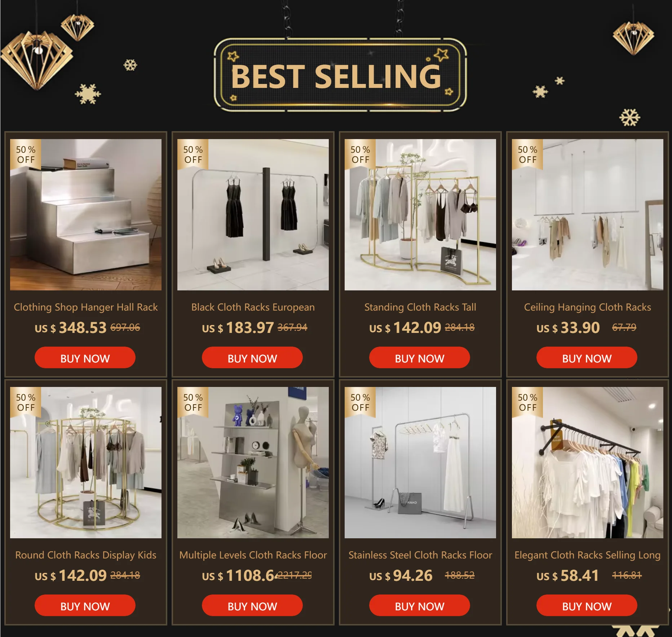Open the multi-level shelf with mannequin image

(x=253, y=463)
